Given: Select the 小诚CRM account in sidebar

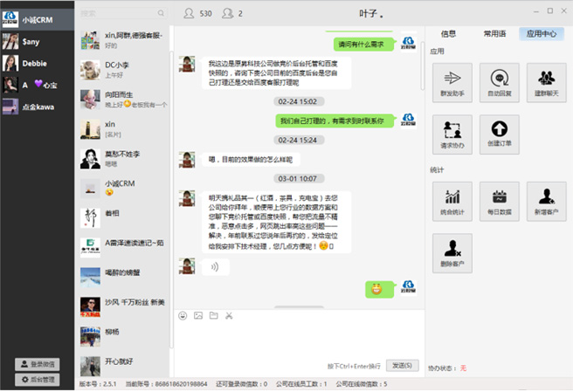Looking at the screenshot, I should (x=38, y=20).
